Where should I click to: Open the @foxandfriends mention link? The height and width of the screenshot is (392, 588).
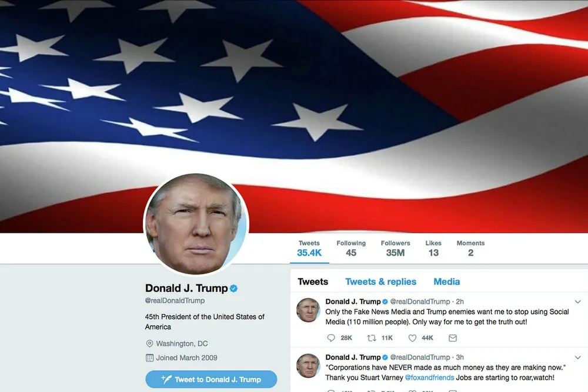(x=429, y=377)
